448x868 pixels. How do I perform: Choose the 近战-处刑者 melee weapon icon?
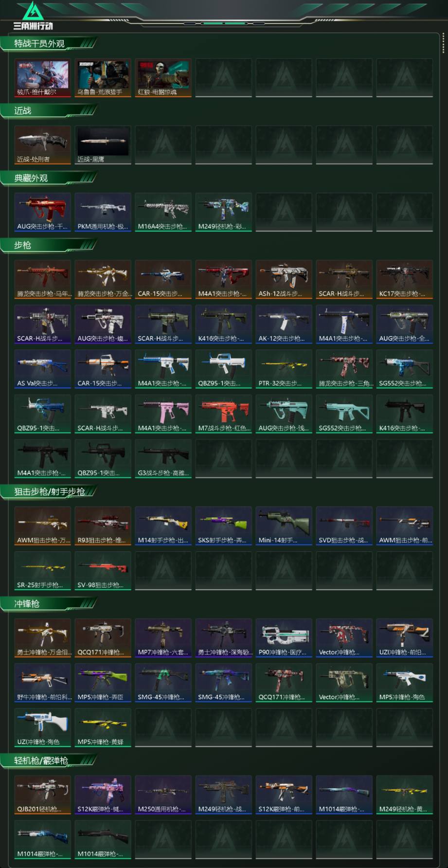[x=42, y=145]
